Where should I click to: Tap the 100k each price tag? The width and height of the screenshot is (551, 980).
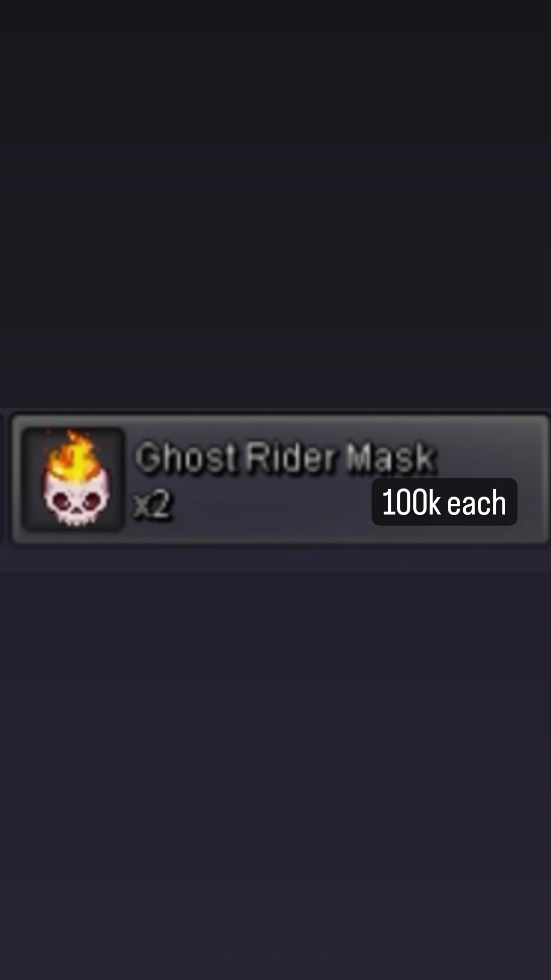(x=444, y=502)
